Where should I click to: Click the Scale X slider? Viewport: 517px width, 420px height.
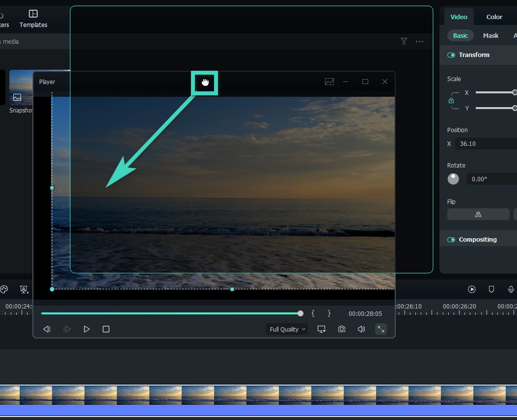(496, 93)
